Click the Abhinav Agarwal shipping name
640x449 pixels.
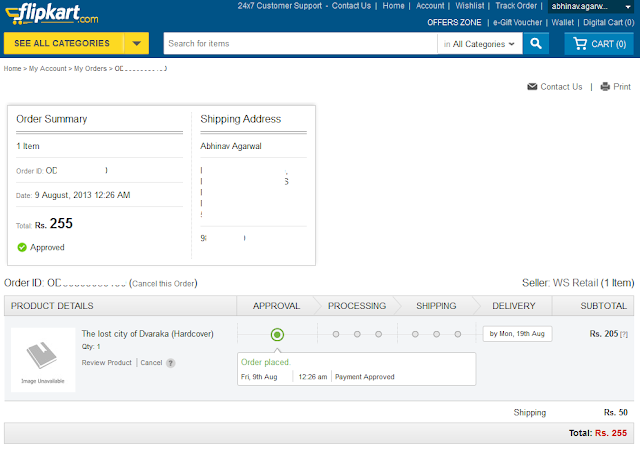coord(231,146)
